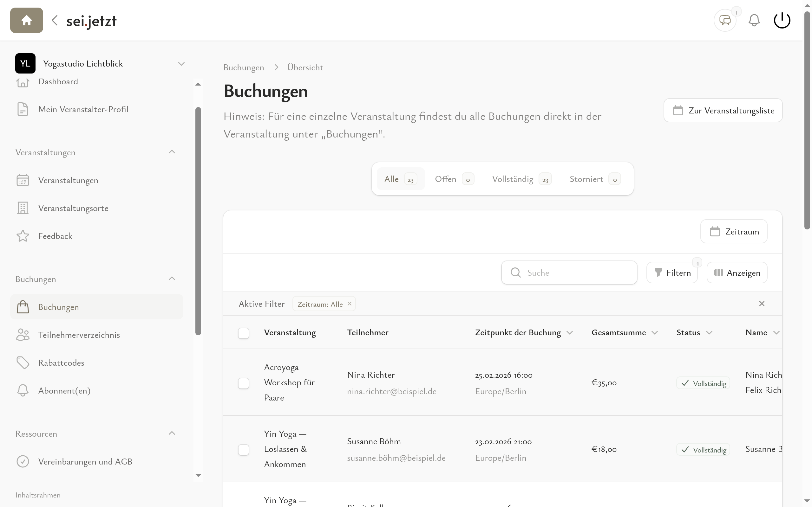Viewport: 812px width, 507px height.
Task: Open Veranstaltungsorte building icon
Action: [x=23, y=208]
